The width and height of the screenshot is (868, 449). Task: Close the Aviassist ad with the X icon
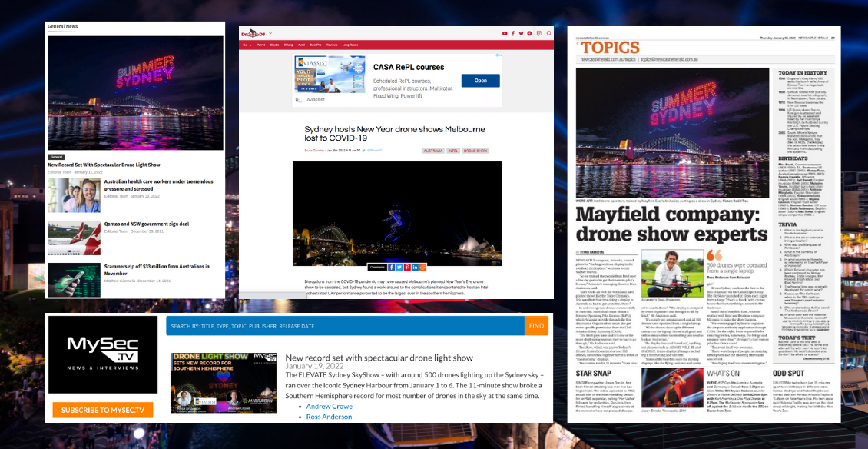[x=500, y=55]
